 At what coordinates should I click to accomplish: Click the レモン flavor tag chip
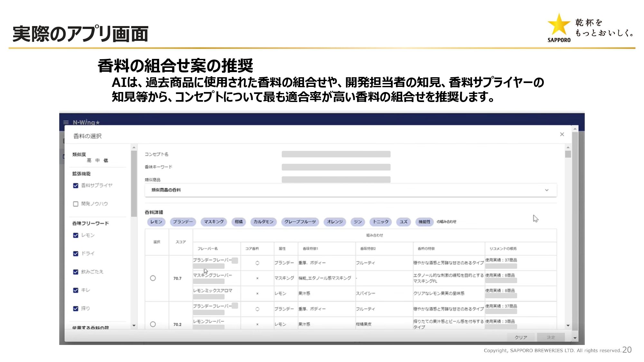coord(156,222)
